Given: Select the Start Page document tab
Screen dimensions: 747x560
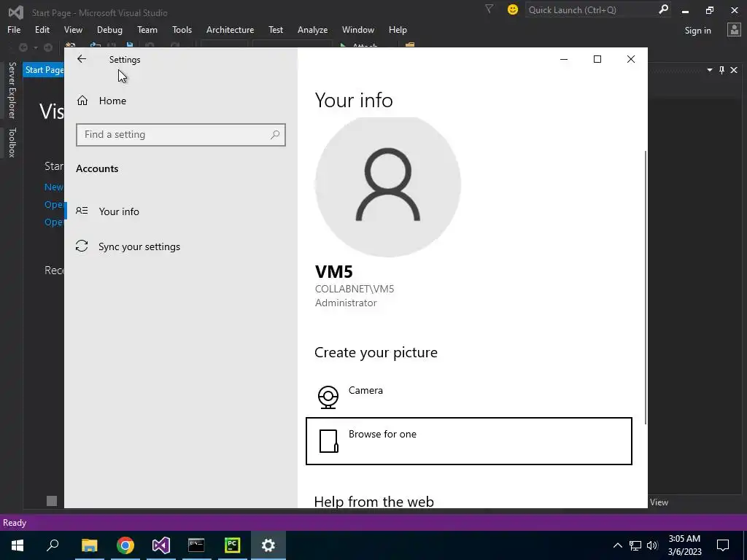Looking at the screenshot, I should pyautogui.click(x=44, y=70).
